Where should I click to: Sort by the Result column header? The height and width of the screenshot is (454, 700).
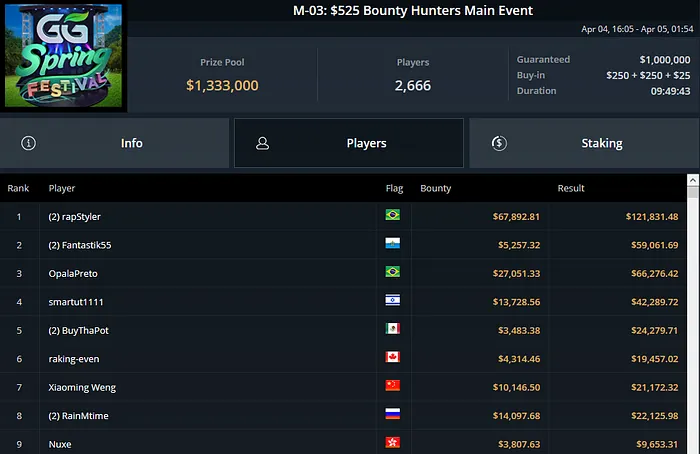point(571,188)
